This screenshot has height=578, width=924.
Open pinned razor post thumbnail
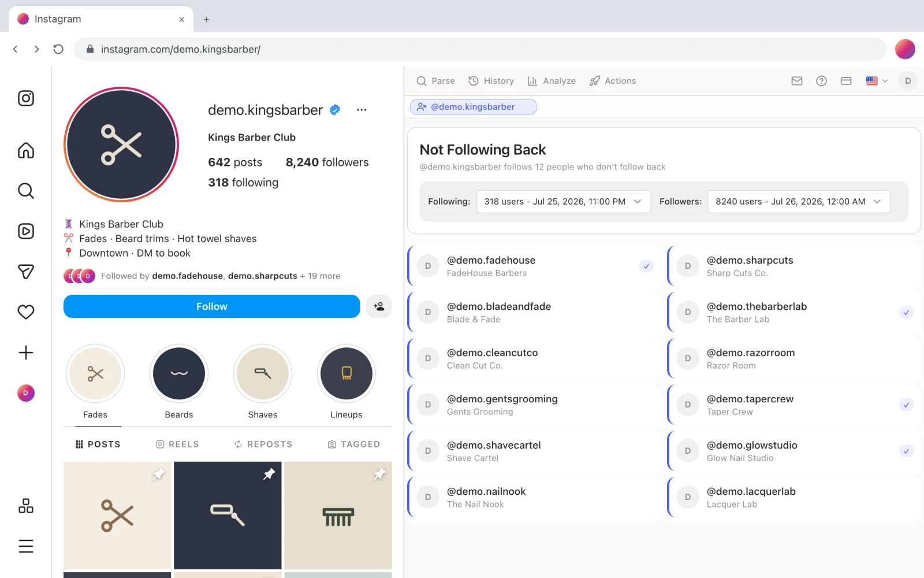tap(228, 516)
